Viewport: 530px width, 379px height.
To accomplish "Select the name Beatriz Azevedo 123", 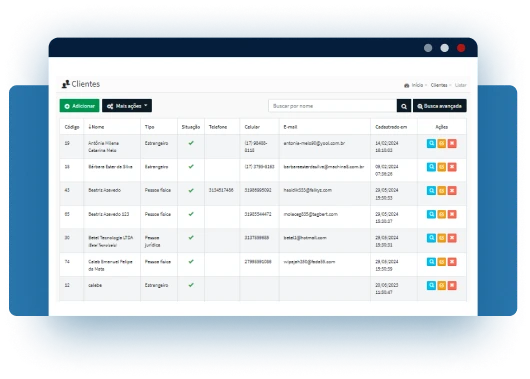I will (109, 214).
